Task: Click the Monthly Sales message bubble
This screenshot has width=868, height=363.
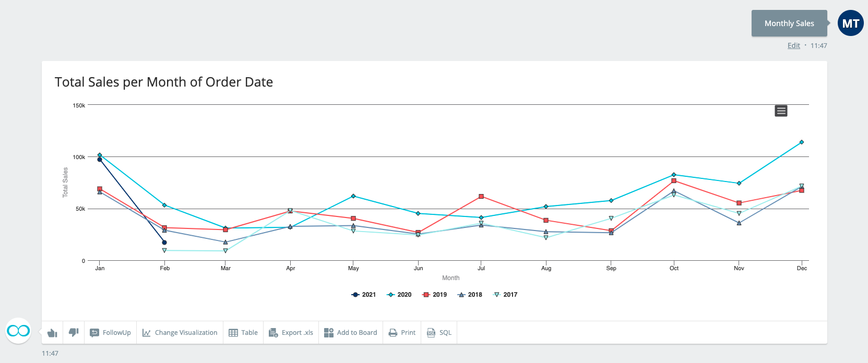Action: [789, 23]
